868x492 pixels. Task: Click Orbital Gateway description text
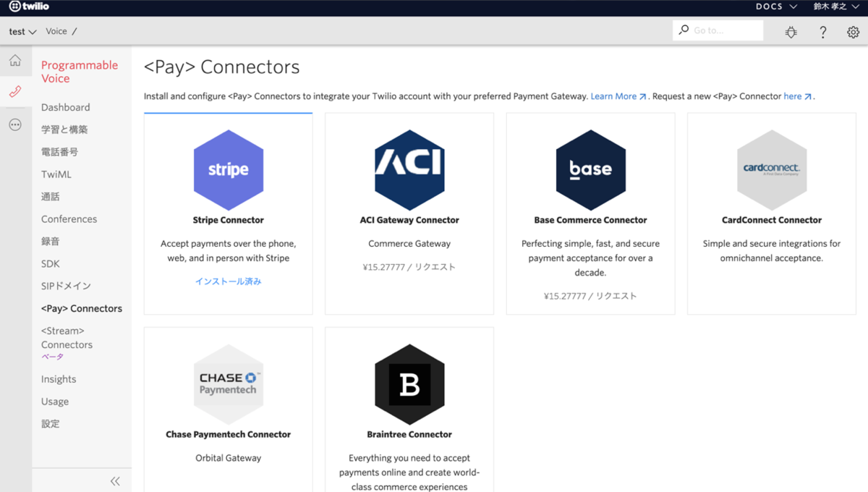tap(229, 458)
